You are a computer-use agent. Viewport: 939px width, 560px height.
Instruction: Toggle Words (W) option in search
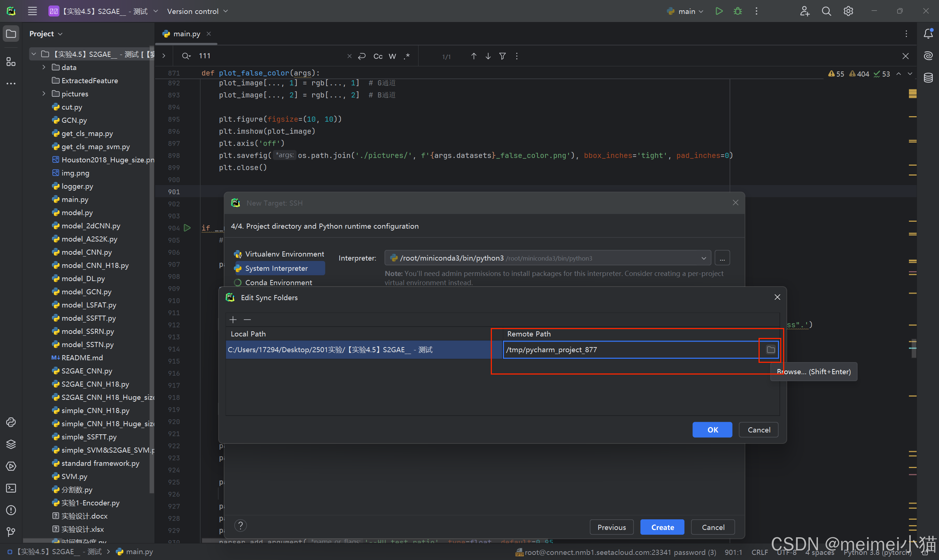click(x=392, y=56)
